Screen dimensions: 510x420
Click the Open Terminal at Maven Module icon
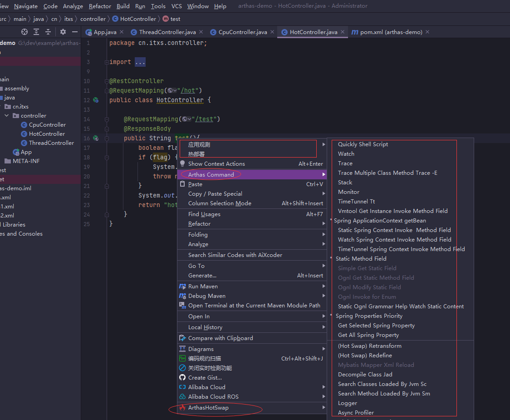click(182, 306)
